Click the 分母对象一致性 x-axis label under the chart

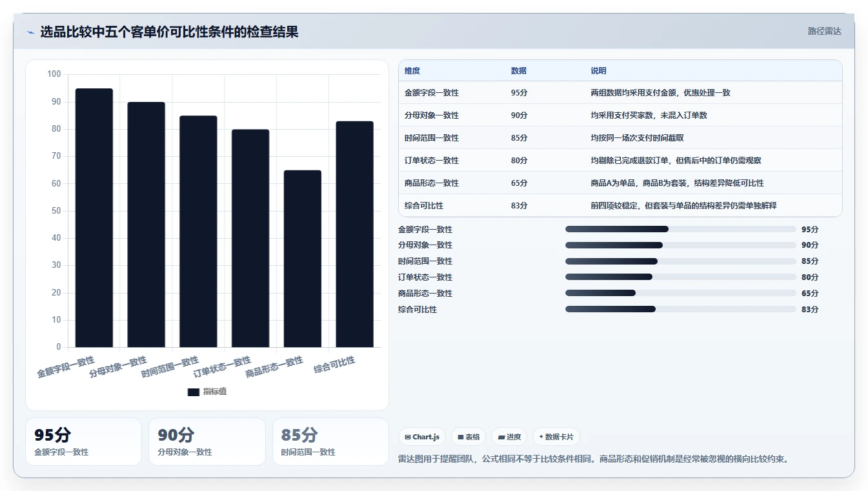118,366
